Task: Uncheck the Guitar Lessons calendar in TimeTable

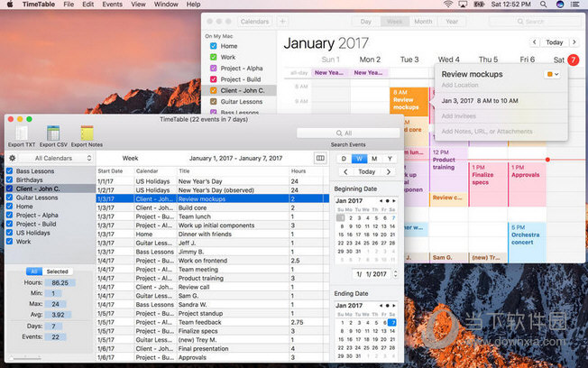Action: [9, 198]
